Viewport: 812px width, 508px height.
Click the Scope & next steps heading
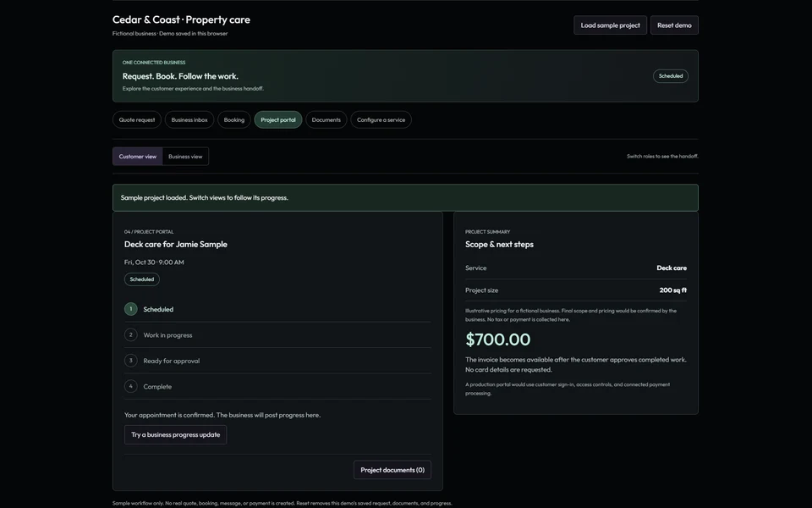click(x=499, y=244)
